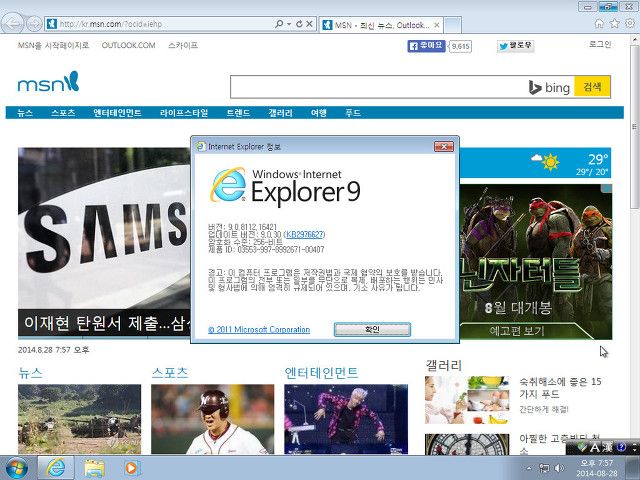Open the 스포츠 section heading

click(170, 373)
